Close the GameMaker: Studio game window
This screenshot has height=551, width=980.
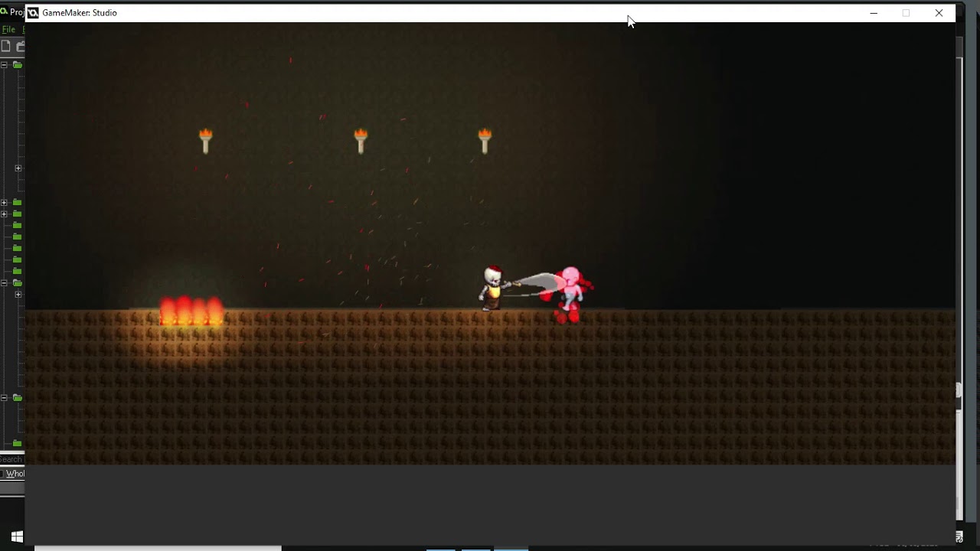[x=939, y=13]
